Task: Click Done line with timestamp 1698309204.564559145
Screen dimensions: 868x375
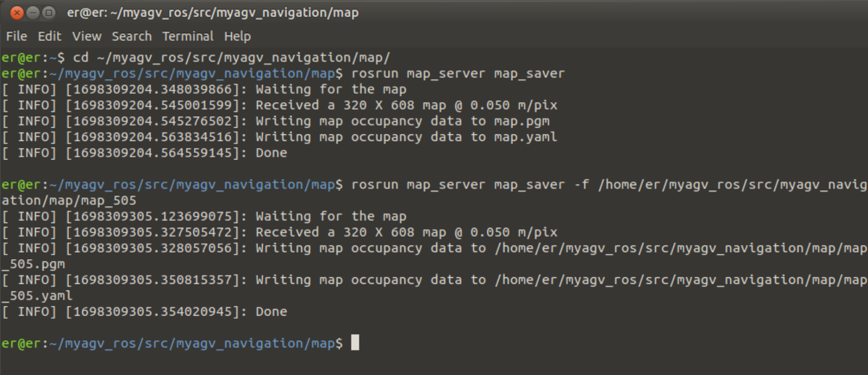Action: coord(144,153)
